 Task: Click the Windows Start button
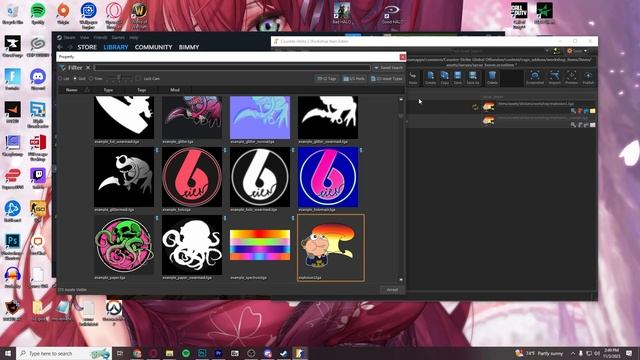pos(8,353)
